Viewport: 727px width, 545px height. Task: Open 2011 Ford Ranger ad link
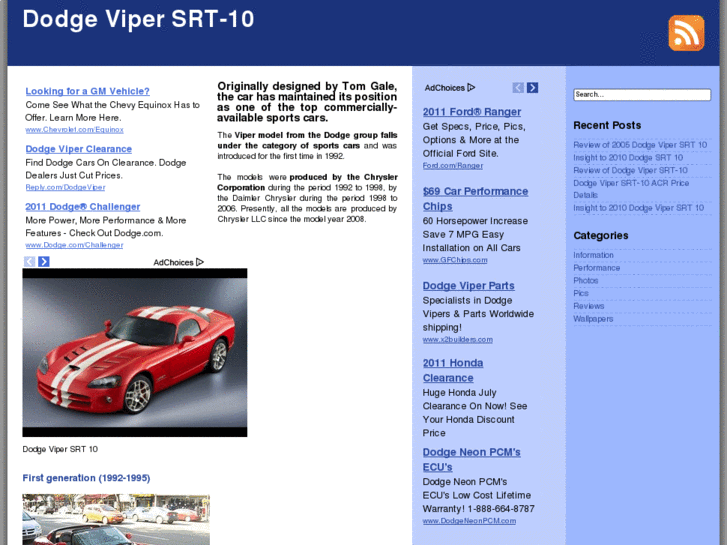[472, 112]
